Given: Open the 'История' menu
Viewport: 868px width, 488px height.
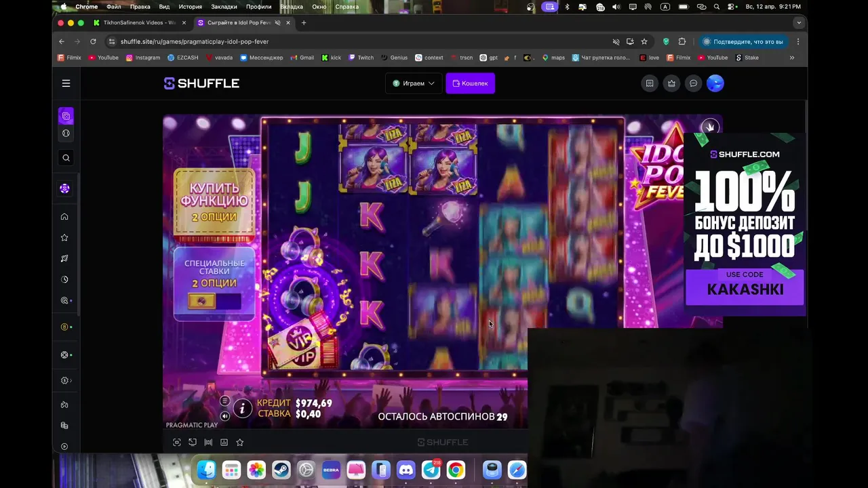Looking at the screenshot, I should click(x=191, y=7).
